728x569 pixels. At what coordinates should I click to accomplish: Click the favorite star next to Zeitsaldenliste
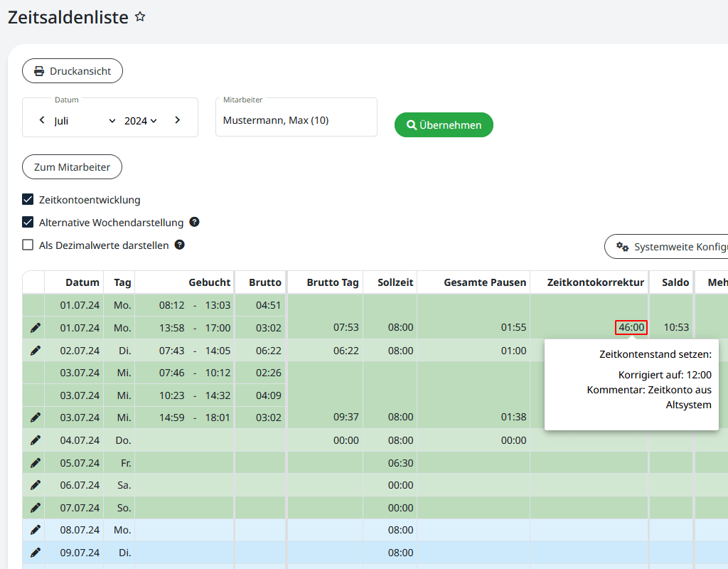point(140,17)
